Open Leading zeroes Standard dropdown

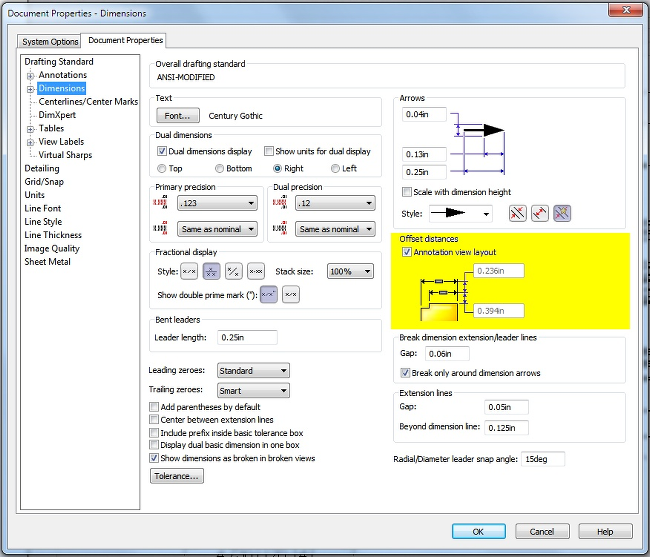pyautogui.click(x=253, y=371)
